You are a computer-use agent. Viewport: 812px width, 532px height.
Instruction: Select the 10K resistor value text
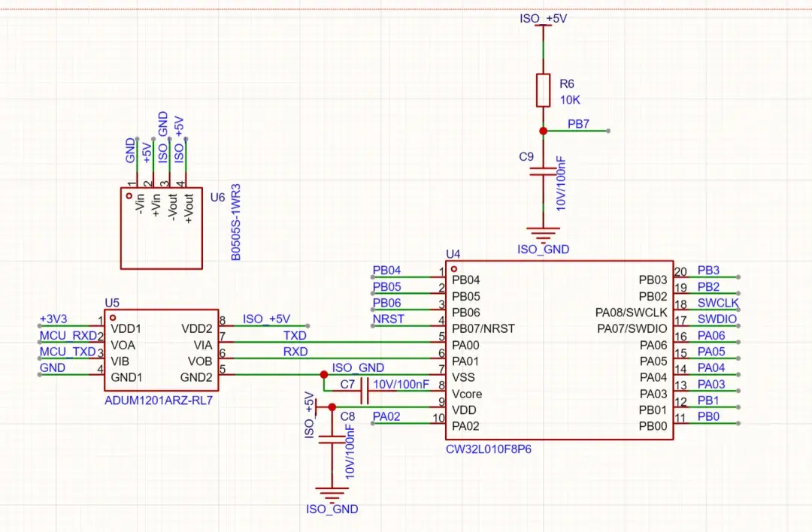click(x=570, y=100)
